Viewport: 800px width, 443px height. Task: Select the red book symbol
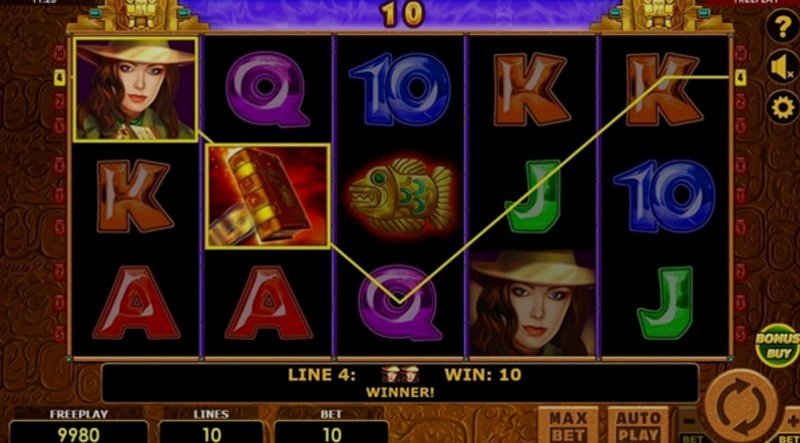267,196
